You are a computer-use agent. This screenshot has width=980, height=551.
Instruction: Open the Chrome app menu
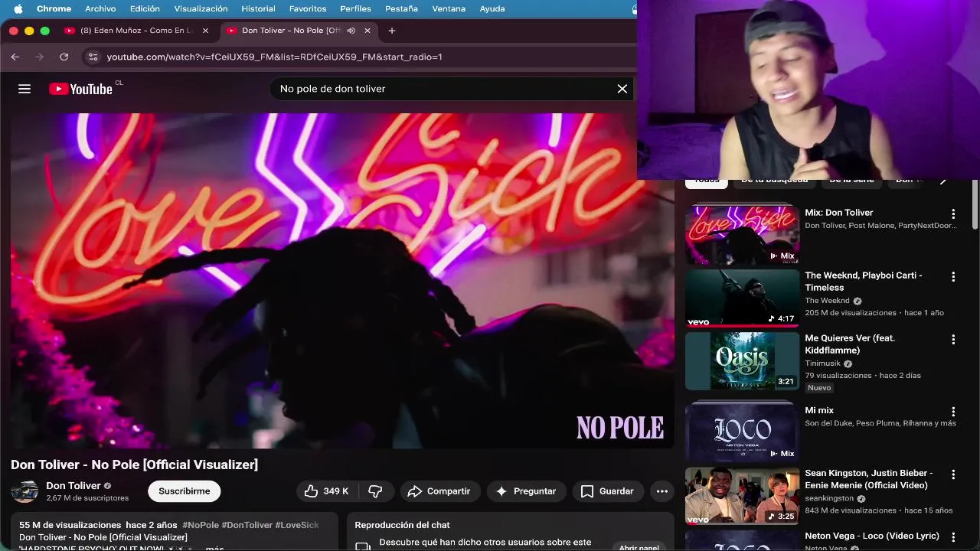[54, 8]
